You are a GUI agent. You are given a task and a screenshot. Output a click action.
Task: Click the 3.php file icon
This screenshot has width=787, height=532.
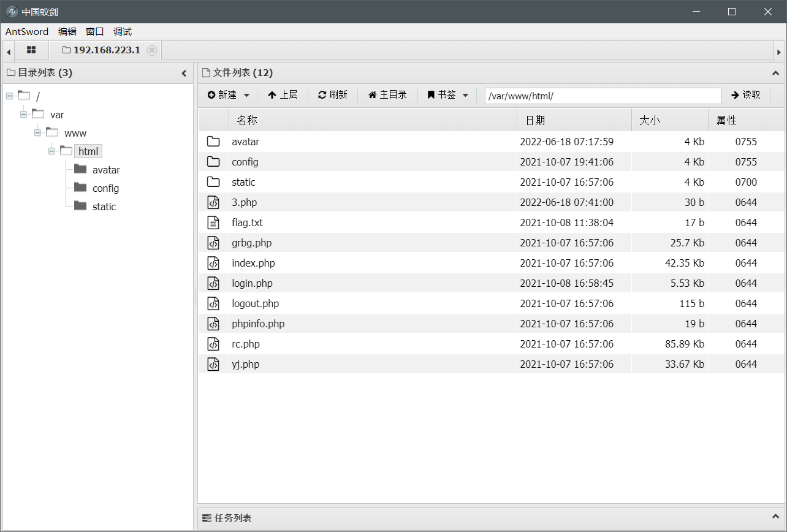(213, 202)
